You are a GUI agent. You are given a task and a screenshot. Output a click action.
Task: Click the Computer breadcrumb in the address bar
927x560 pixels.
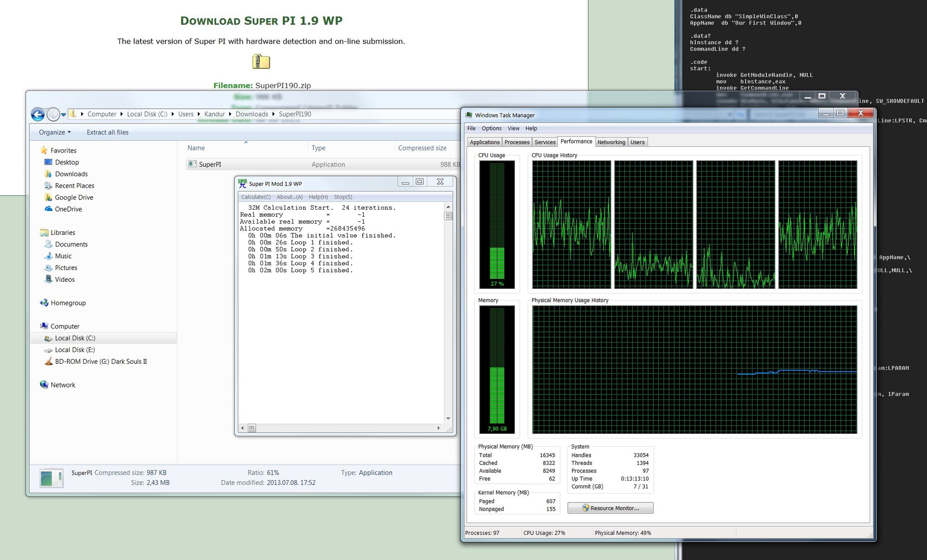click(x=102, y=114)
